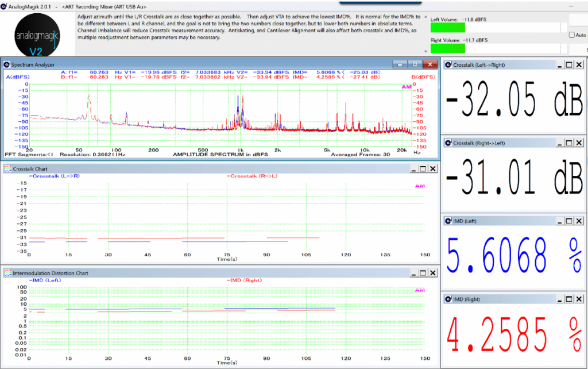Toggle the Auto checkbox

coord(572,35)
